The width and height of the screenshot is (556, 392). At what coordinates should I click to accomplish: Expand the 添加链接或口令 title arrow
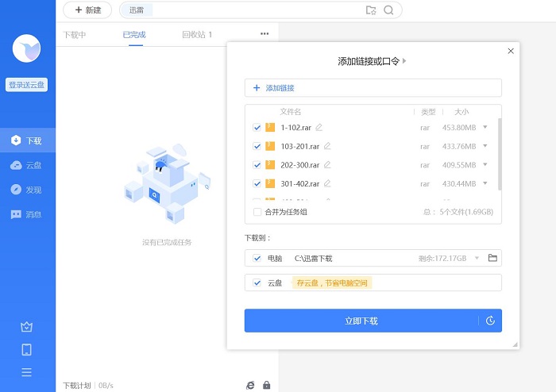point(404,61)
